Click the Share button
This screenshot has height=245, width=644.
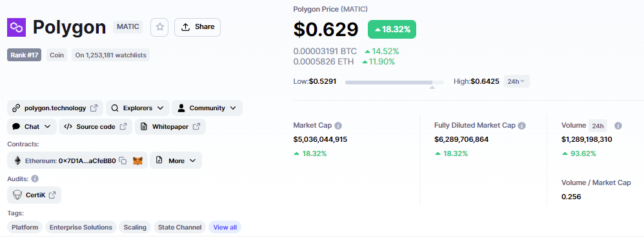(x=197, y=27)
